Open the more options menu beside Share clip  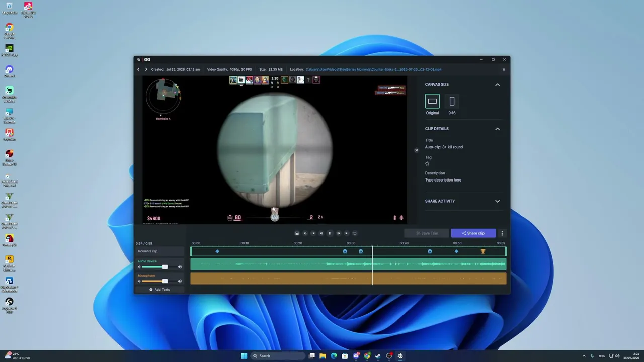502,233
